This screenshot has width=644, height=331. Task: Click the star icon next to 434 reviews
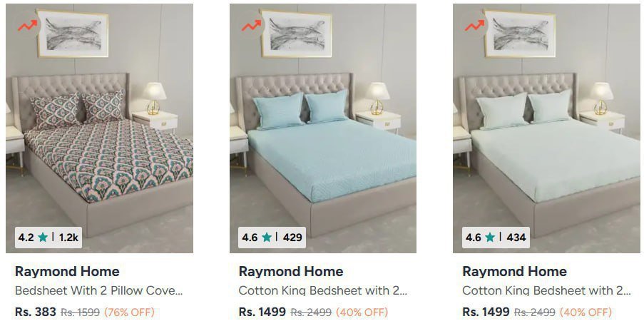click(490, 238)
